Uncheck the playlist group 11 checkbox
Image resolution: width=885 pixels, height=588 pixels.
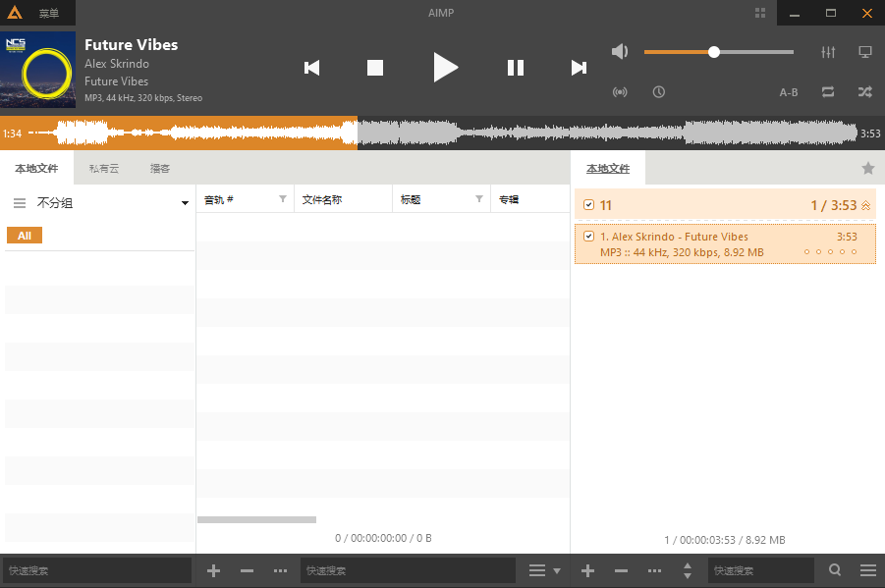[588, 205]
